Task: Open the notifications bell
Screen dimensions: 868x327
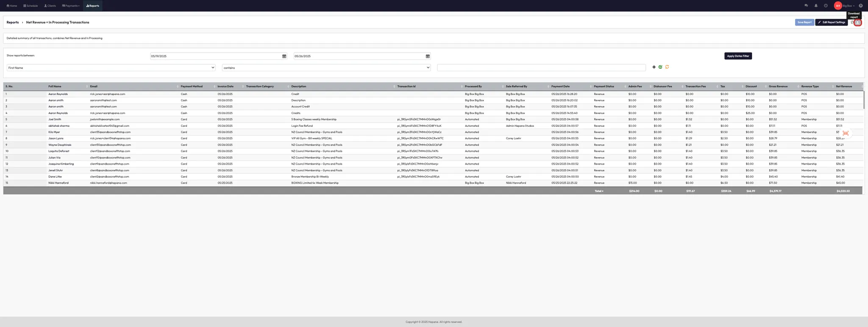Action: [816, 6]
